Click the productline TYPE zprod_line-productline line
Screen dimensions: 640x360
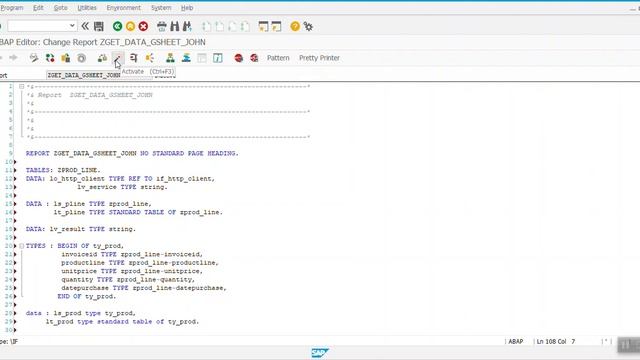tap(140, 262)
